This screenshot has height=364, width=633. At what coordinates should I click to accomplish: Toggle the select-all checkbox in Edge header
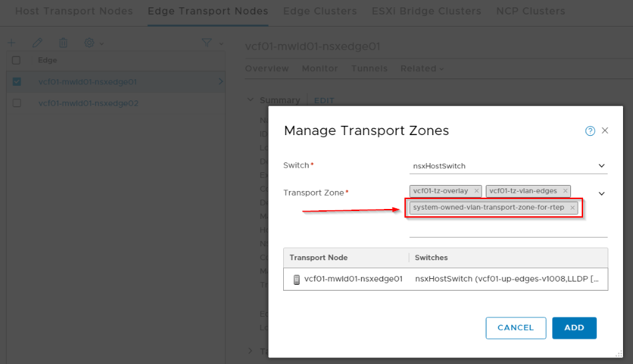(17, 61)
